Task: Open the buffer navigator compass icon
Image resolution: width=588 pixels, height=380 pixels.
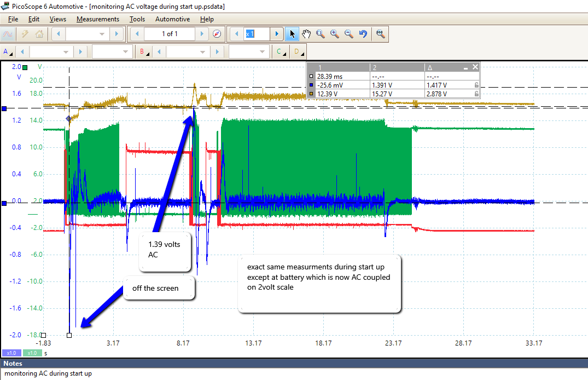Action: [217, 34]
